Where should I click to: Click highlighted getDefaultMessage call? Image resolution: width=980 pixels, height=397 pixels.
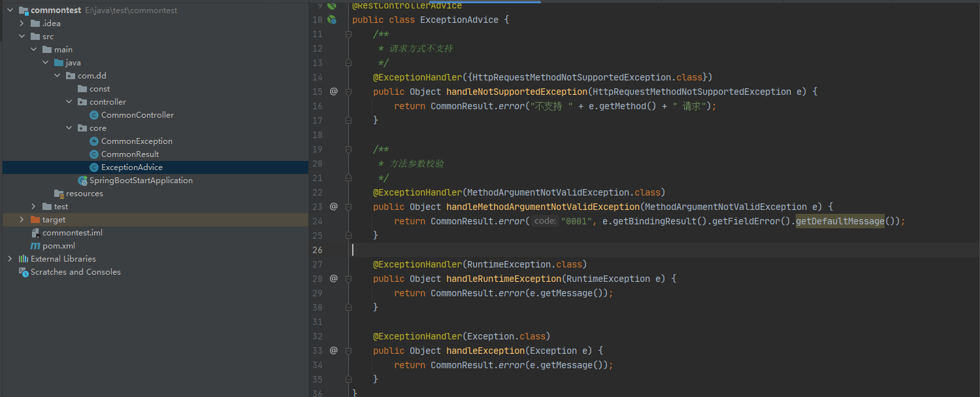click(840, 221)
